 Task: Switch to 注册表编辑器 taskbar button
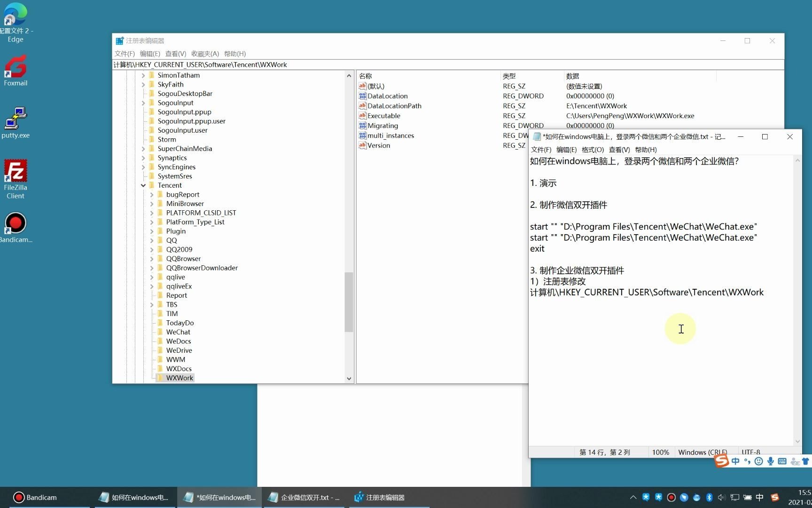pos(389,497)
